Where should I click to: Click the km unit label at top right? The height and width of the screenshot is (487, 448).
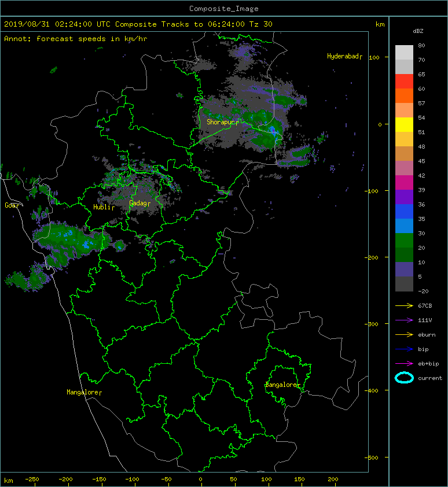tap(380, 24)
